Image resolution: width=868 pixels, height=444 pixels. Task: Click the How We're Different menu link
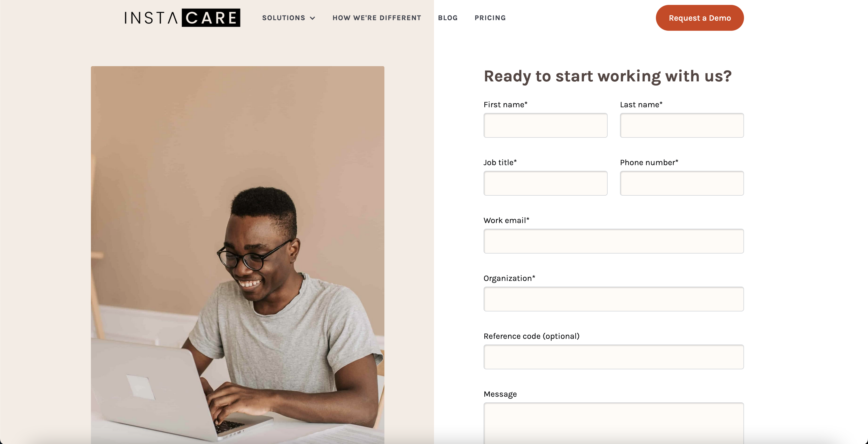click(376, 18)
